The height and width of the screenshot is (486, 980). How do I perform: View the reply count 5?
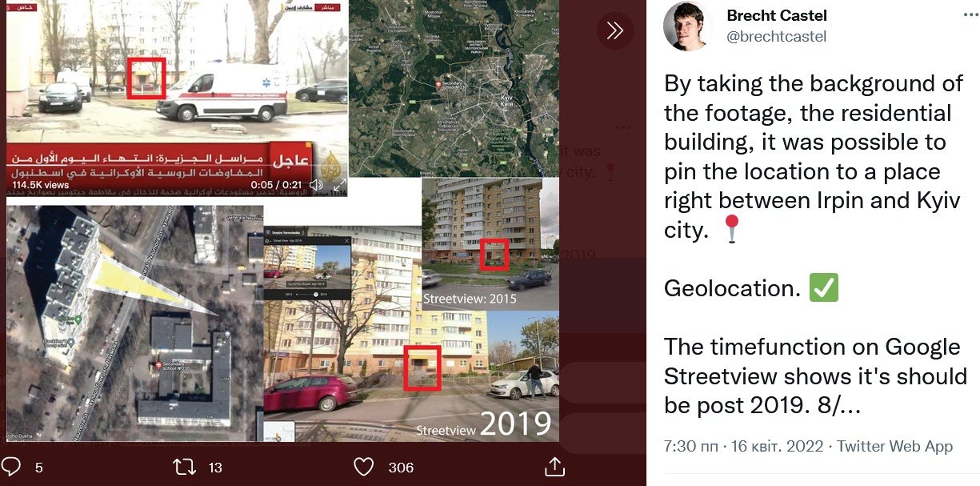click(39, 467)
